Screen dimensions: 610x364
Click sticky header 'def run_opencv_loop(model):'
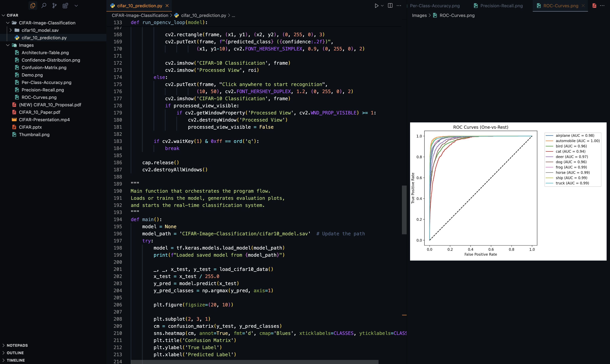(169, 22)
